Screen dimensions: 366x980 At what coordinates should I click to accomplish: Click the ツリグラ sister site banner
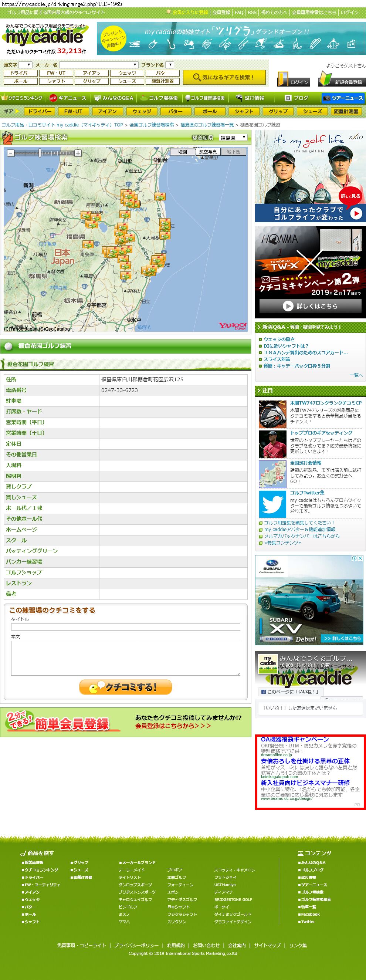coord(231,38)
